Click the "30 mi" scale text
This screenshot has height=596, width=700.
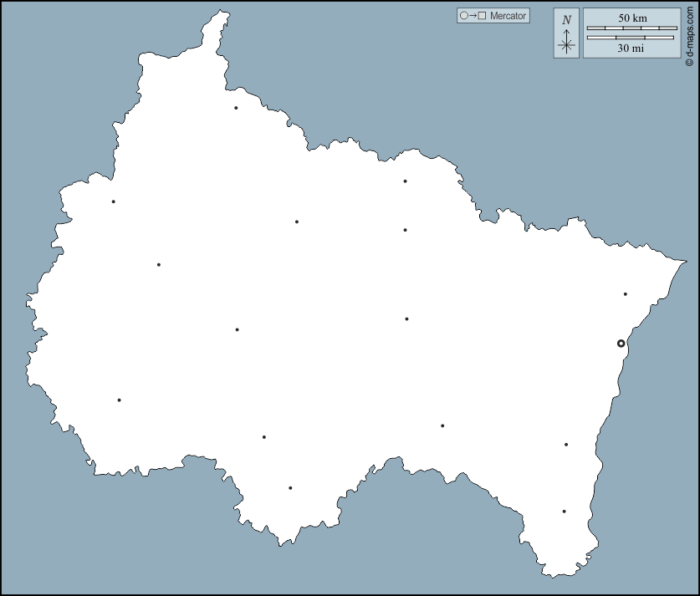coord(631,48)
